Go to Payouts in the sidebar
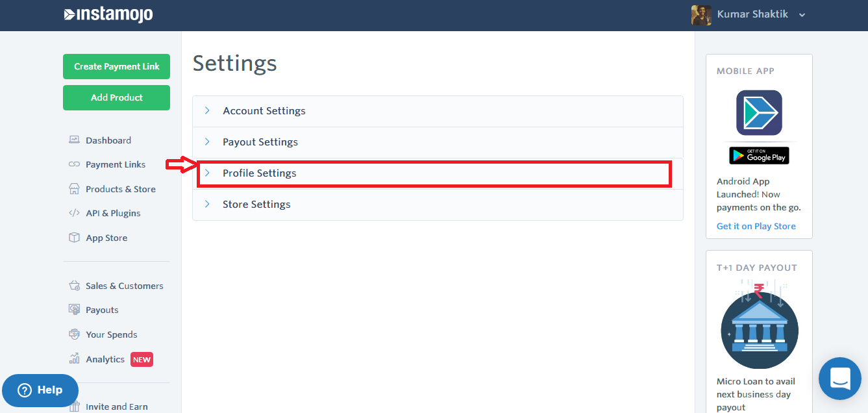868x413 pixels. click(102, 310)
